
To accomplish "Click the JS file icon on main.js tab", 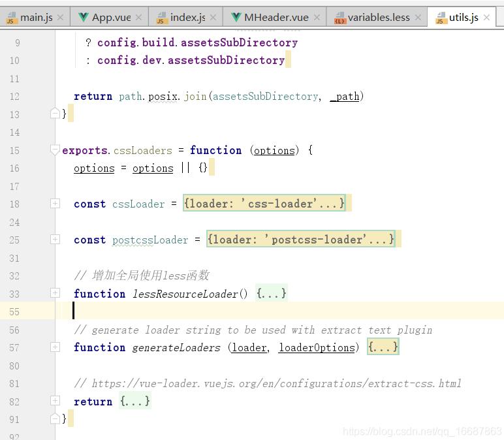I will click(x=11, y=18).
